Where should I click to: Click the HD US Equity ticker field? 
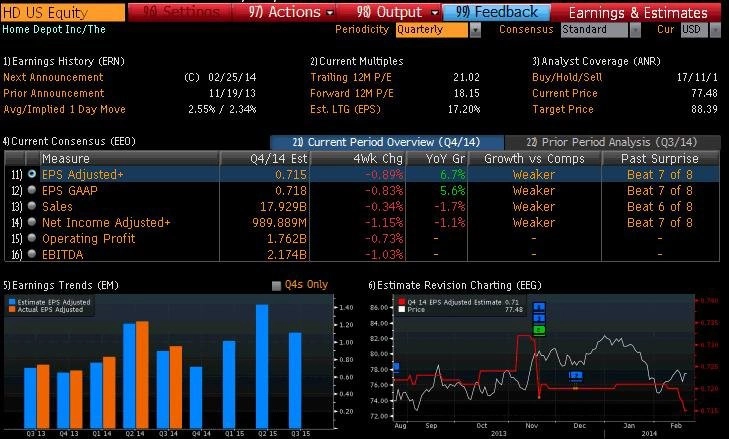(x=63, y=13)
